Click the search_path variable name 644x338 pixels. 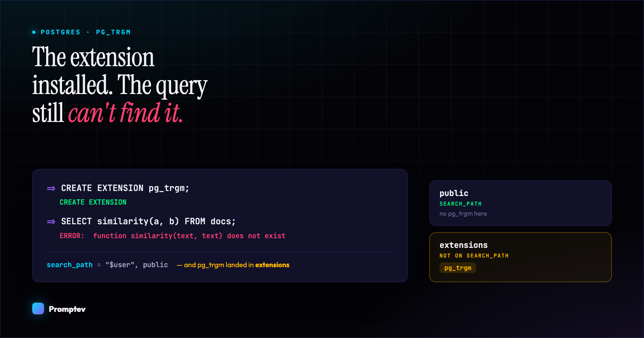[x=70, y=265]
